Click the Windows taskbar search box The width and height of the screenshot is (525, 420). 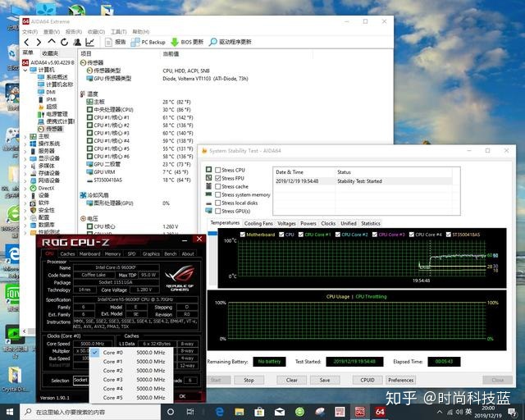(90, 412)
